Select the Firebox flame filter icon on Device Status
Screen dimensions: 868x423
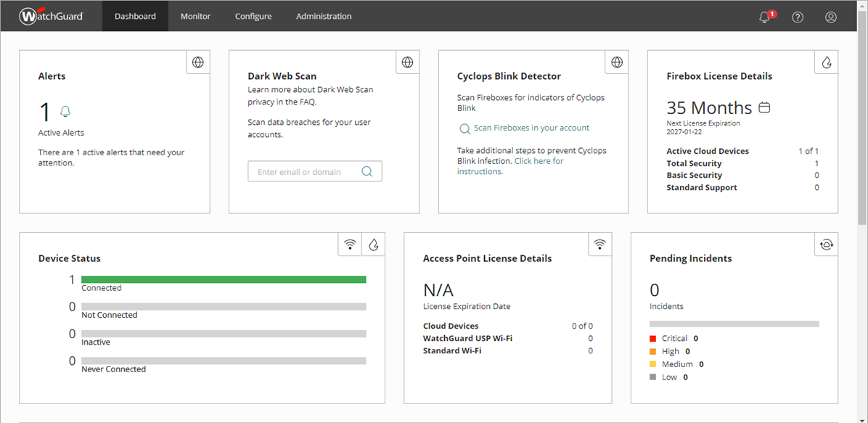(374, 245)
